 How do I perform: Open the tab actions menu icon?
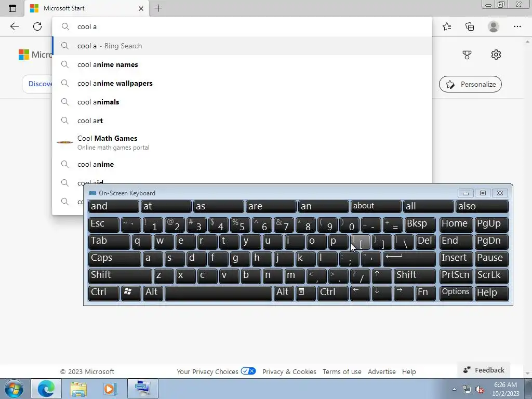click(12, 8)
